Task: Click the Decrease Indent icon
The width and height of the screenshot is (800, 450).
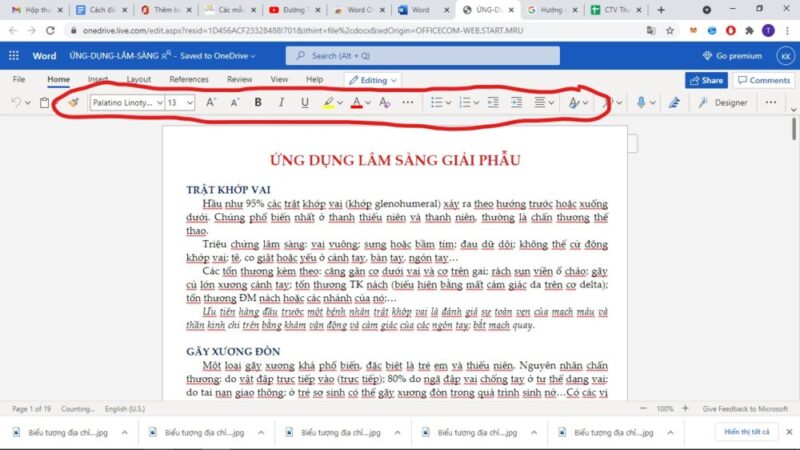Action: [x=493, y=103]
